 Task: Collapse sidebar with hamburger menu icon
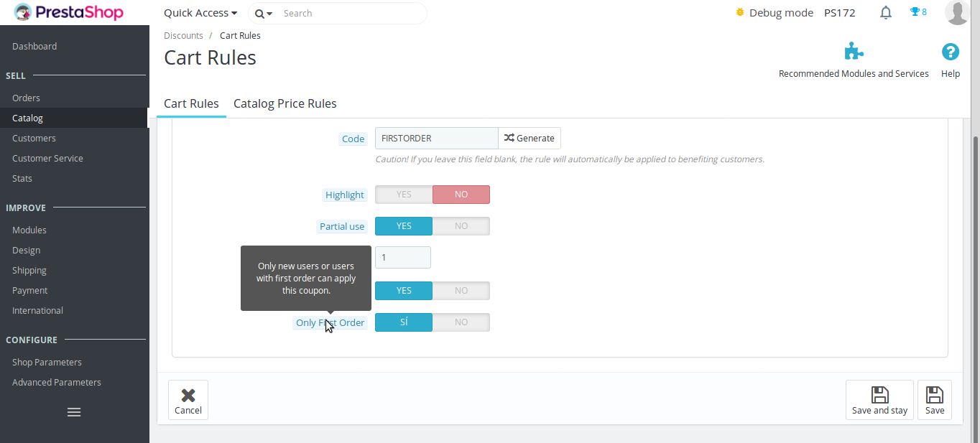[74, 412]
